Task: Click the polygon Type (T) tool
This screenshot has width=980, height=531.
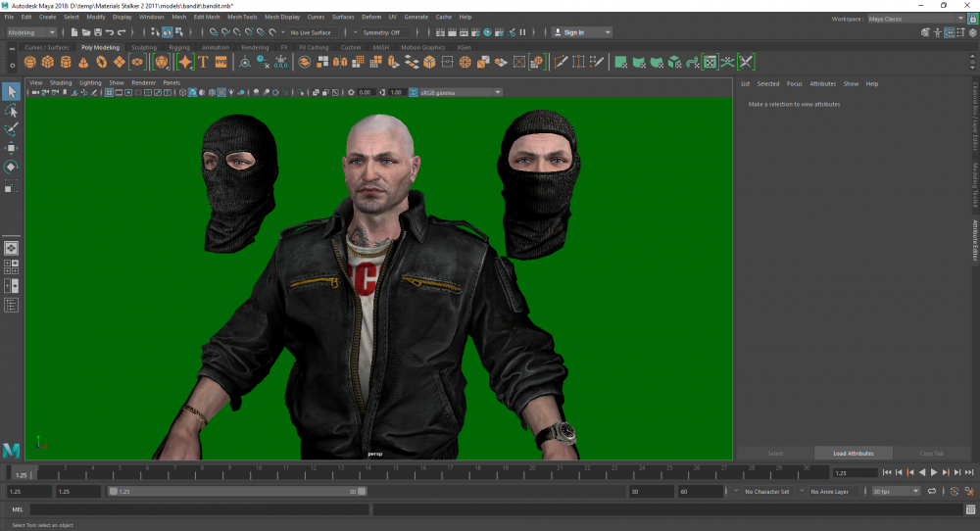Action: click(203, 62)
